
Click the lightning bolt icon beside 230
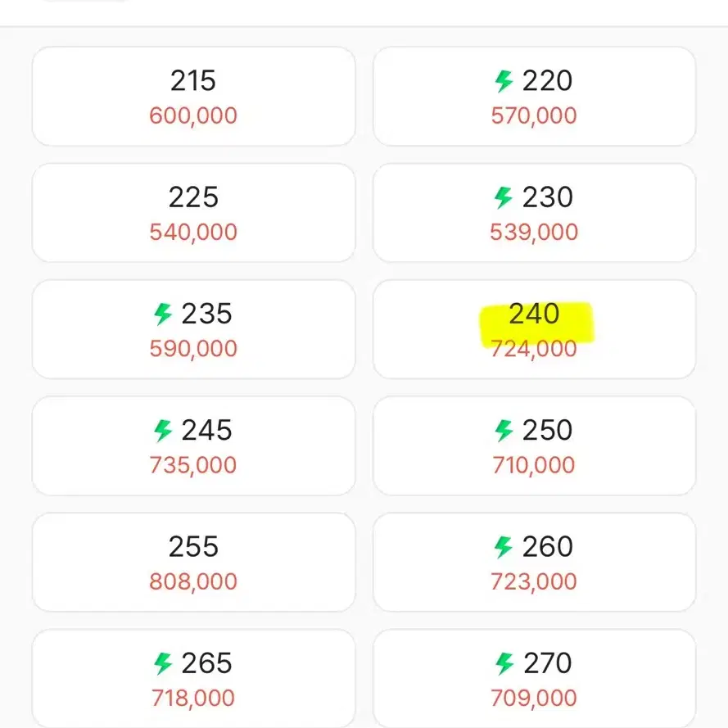[504, 198]
